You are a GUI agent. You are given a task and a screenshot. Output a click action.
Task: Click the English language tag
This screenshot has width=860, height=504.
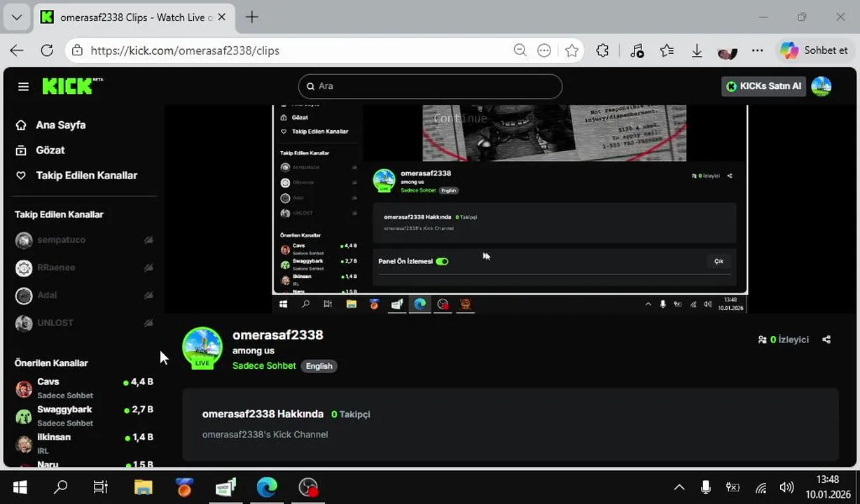[x=319, y=366]
